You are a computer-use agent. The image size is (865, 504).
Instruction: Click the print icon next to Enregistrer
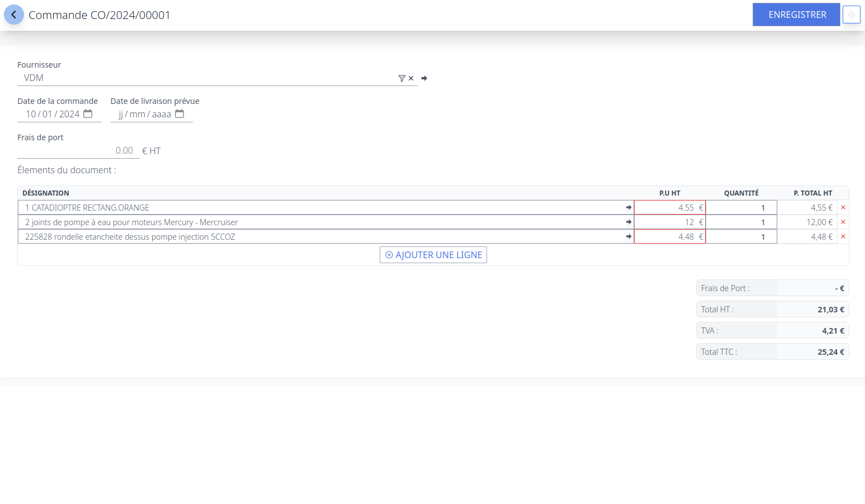(x=851, y=15)
